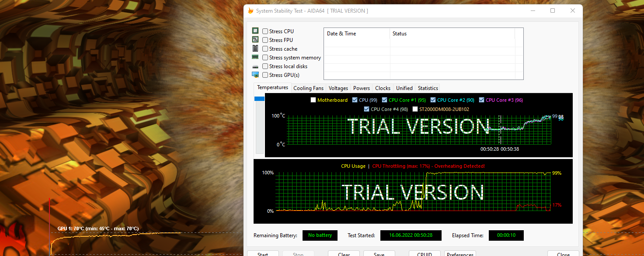
Task: Open the Preferences dialog
Action: point(460,253)
